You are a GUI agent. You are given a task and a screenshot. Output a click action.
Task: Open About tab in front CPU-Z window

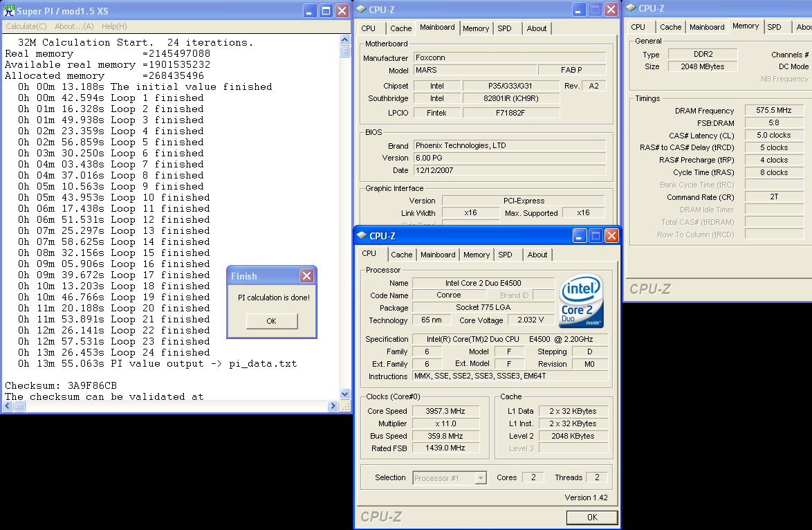click(x=537, y=255)
